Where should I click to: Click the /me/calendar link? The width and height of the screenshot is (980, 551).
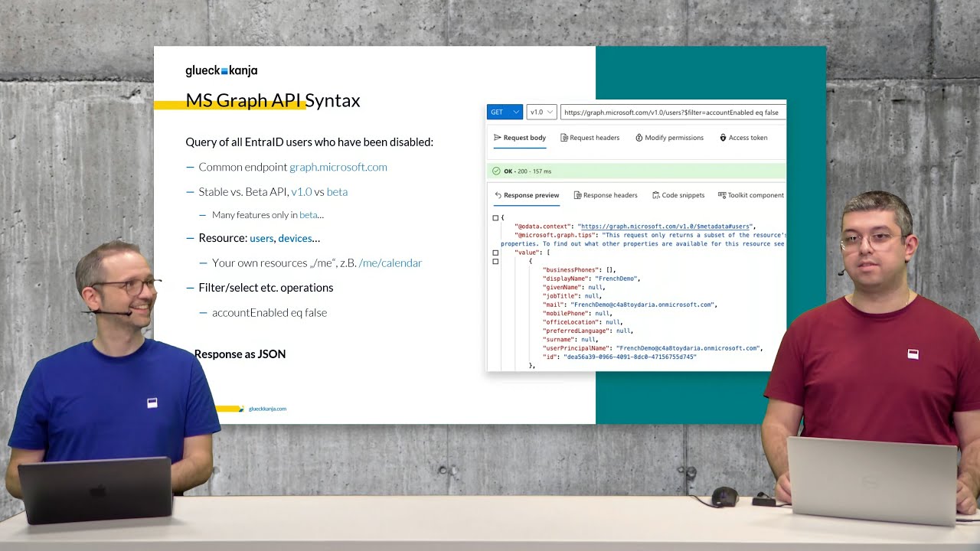tap(390, 263)
